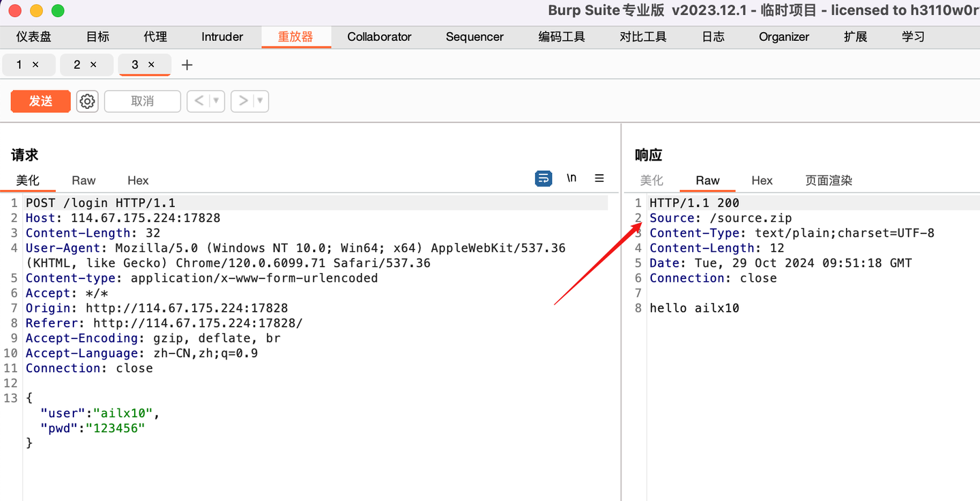The height and width of the screenshot is (501, 980).
Task: Switch the request view to Hex
Action: pyautogui.click(x=137, y=180)
